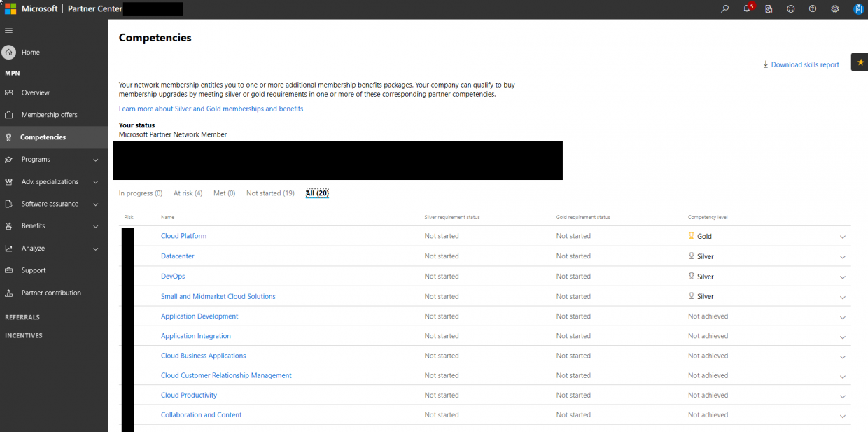Open Learn more about Silver and Gold memberships

click(211, 109)
